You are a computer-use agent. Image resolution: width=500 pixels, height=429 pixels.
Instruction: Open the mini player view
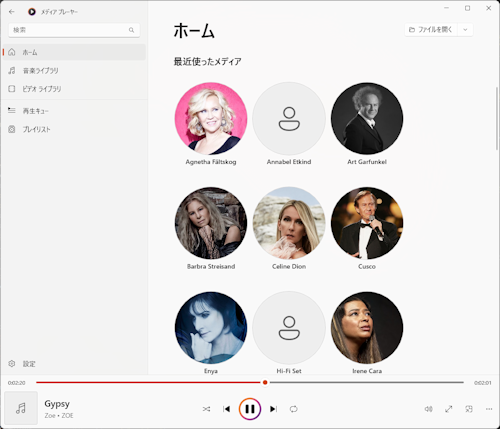click(x=469, y=409)
